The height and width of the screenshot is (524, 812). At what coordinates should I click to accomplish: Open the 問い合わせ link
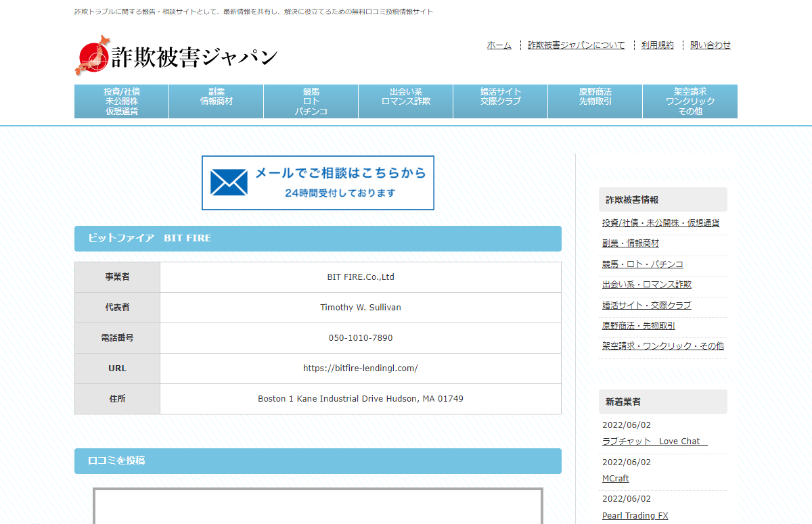click(710, 45)
